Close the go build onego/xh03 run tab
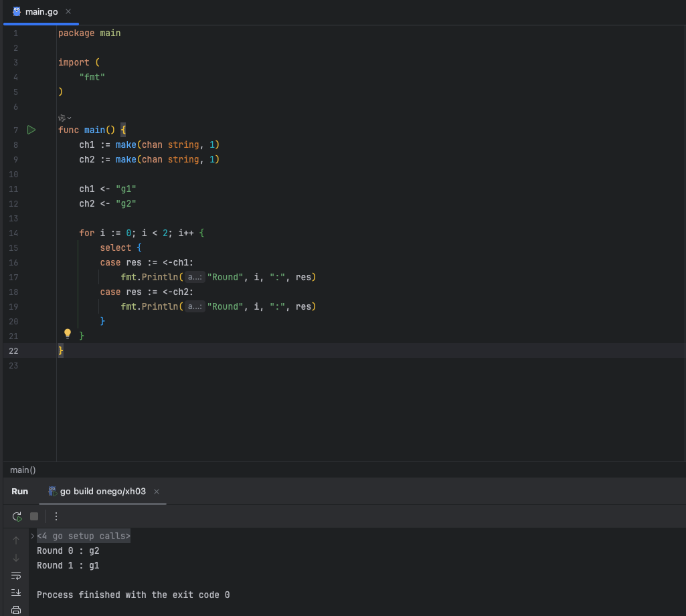Screen dimensions: 686x616 157,492
